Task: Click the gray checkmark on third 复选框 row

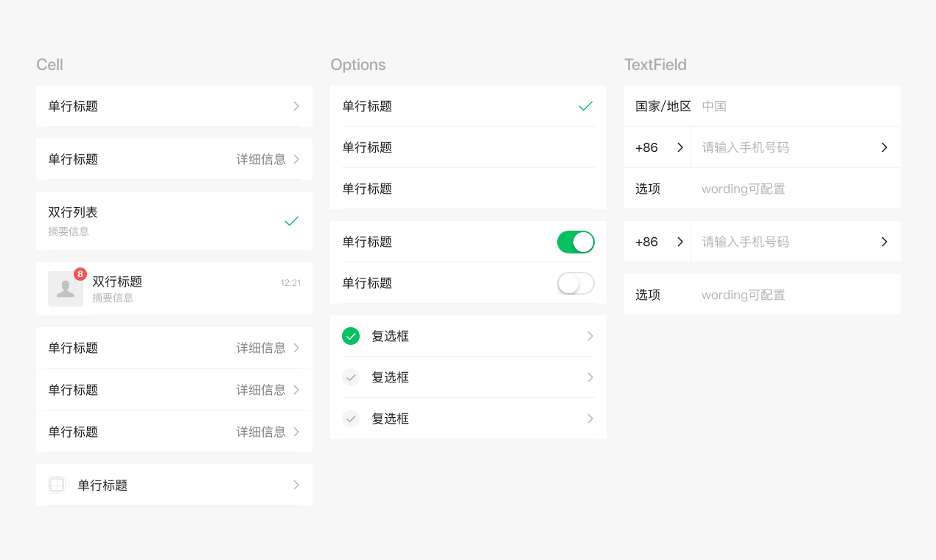Action: [x=351, y=418]
